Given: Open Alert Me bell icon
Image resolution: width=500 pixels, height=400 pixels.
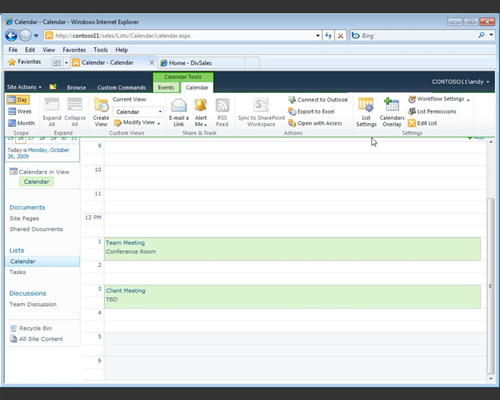Looking at the screenshot, I should click(201, 105).
